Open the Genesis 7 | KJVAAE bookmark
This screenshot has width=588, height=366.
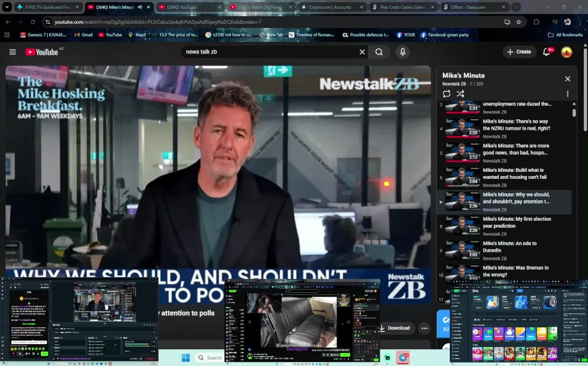43,35
